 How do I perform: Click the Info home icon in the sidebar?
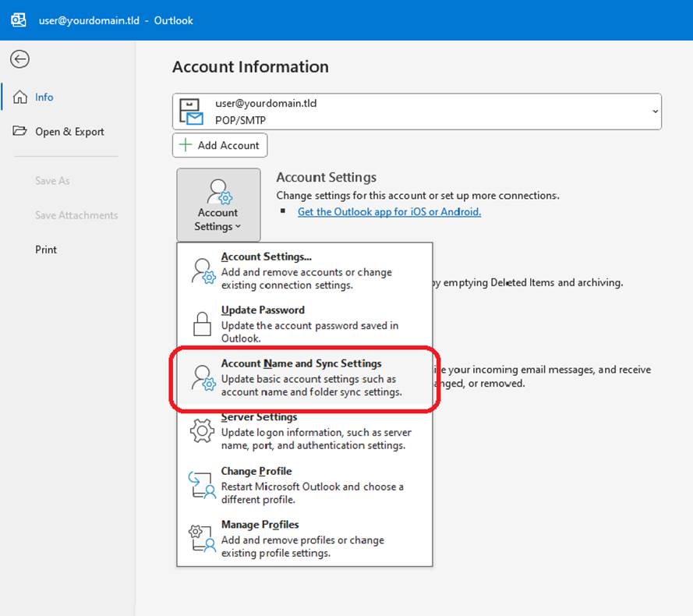[x=20, y=97]
